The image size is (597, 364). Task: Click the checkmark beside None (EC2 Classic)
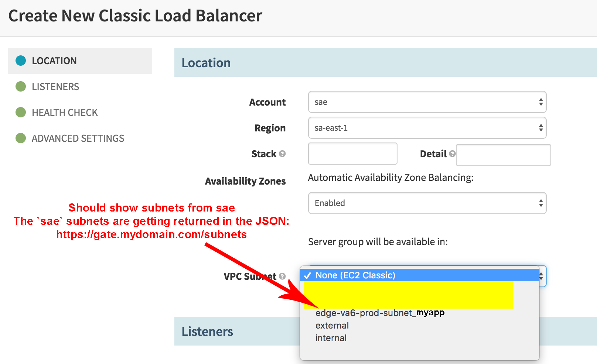pyautogui.click(x=308, y=275)
